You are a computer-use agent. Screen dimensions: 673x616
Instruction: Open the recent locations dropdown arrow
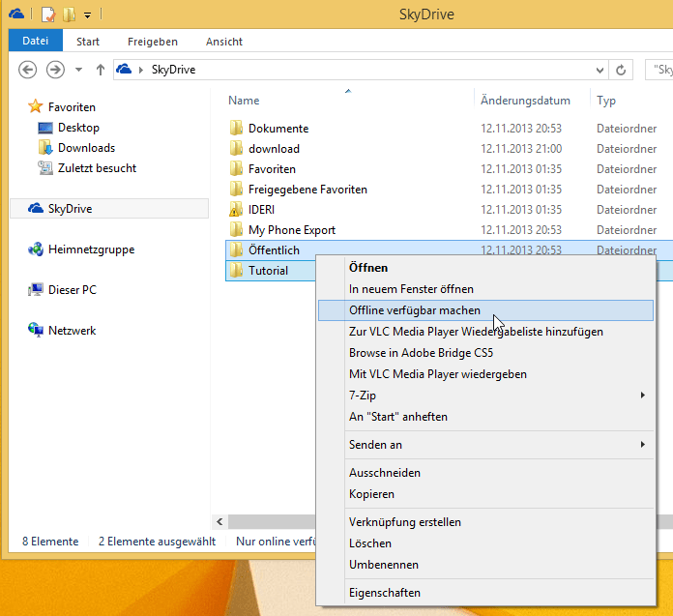click(x=78, y=70)
